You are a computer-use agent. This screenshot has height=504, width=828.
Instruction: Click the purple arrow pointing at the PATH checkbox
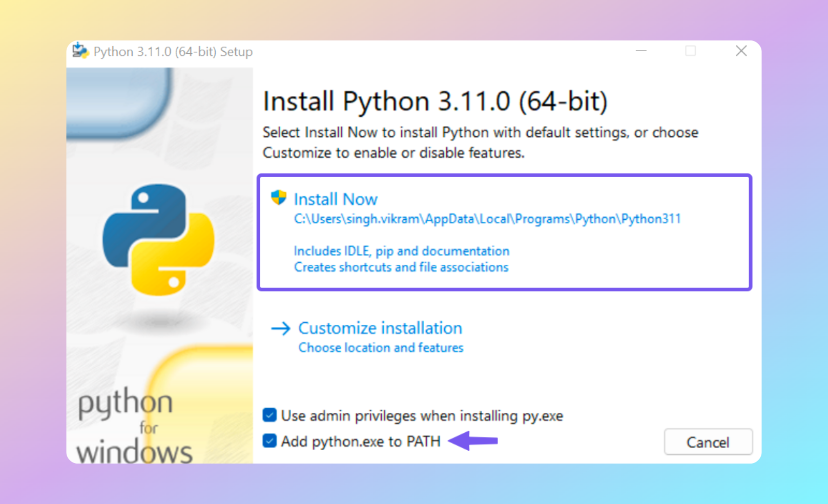coord(471,440)
